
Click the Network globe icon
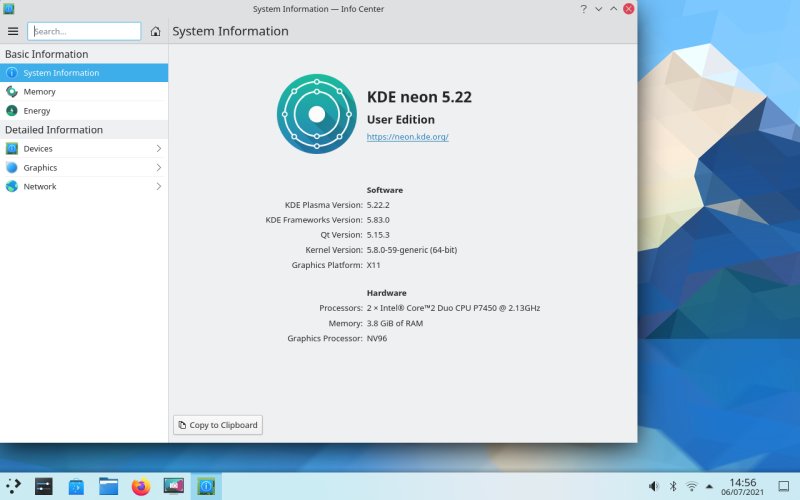click(x=12, y=186)
